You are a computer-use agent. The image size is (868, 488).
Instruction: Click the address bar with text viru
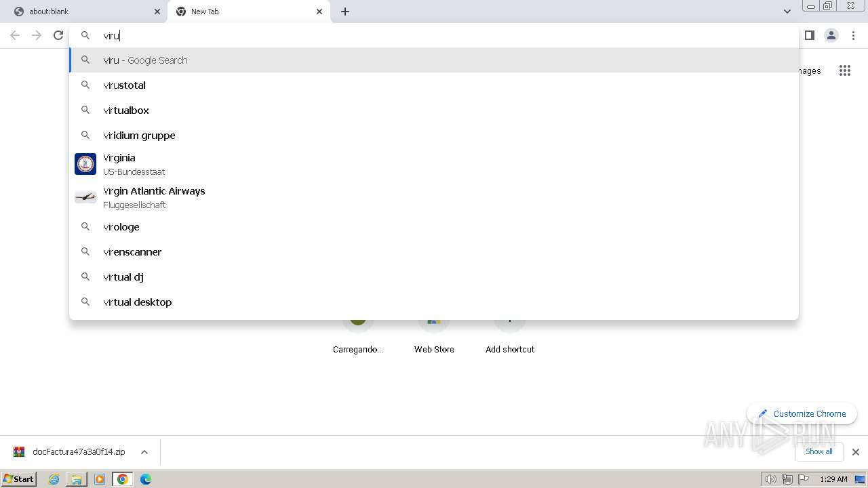[x=434, y=35]
